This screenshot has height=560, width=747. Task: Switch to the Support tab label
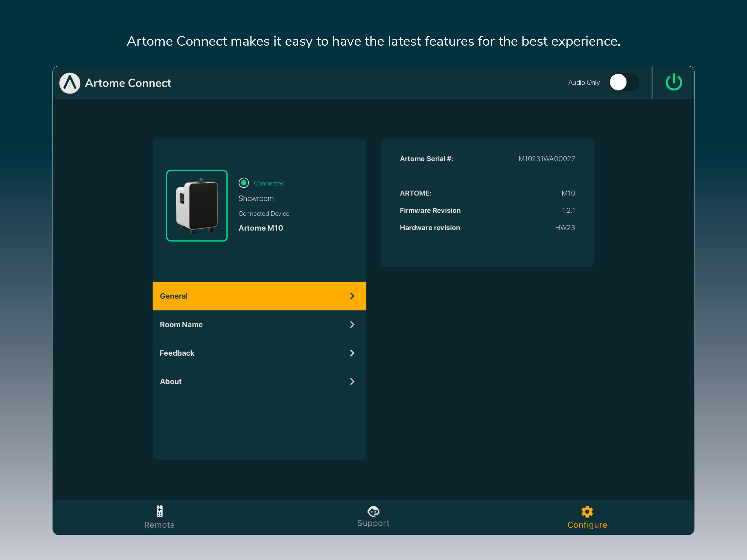373,523
